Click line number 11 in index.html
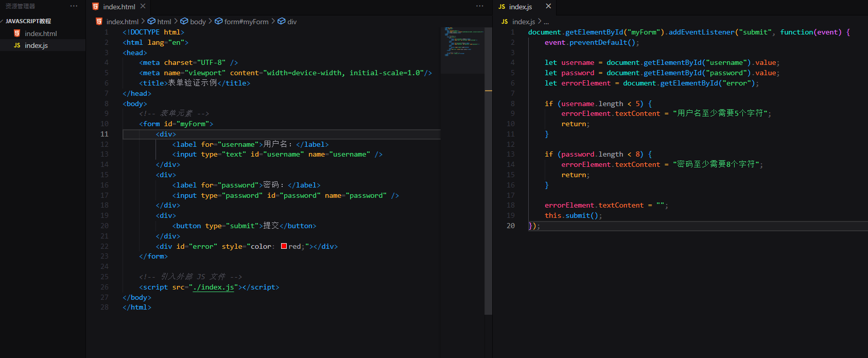Image resolution: width=868 pixels, height=358 pixels. pyautogui.click(x=105, y=134)
